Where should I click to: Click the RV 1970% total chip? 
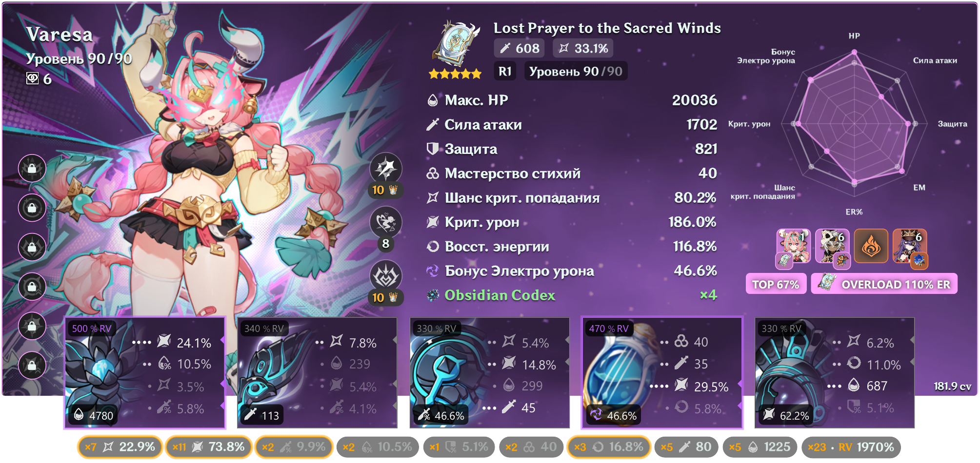[851, 447]
